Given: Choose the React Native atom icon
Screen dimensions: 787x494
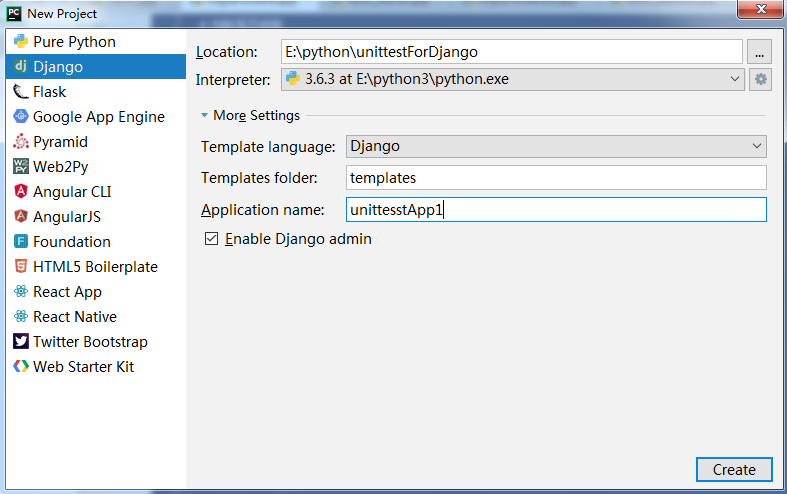Looking at the screenshot, I should point(21,316).
